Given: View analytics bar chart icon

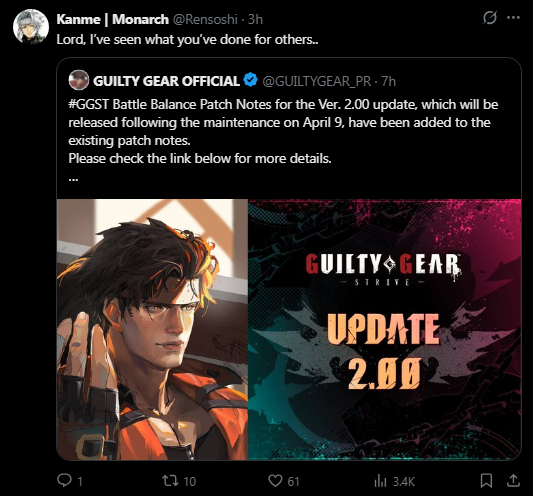Looking at the screenshot, I should pyautogui.click(x=380, y=481).
